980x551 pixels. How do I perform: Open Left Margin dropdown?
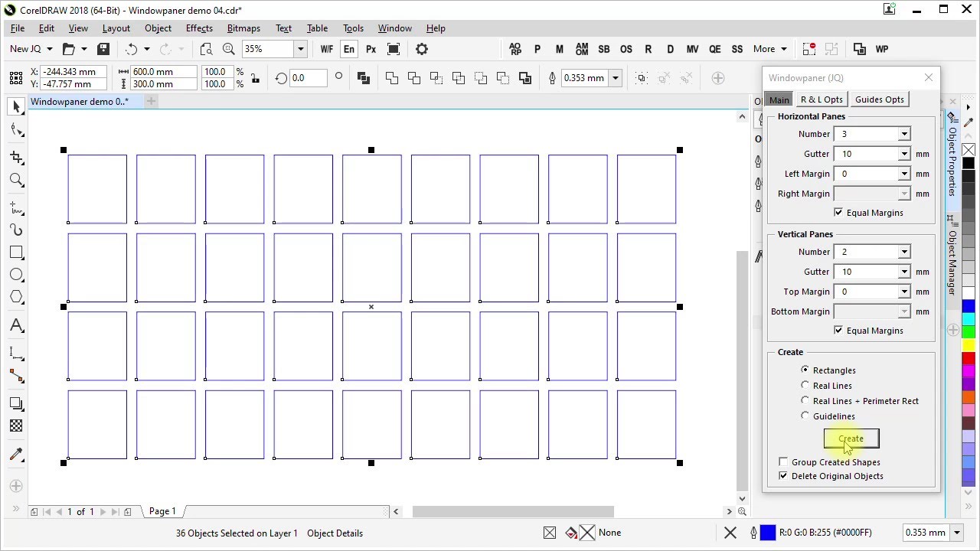click(904, 174)
